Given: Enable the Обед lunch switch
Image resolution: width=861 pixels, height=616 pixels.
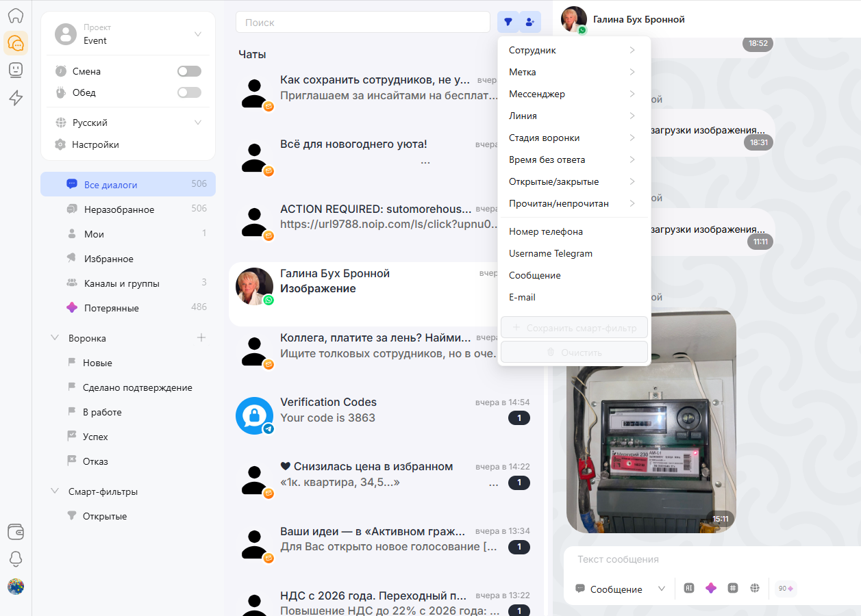Looking at the screenshot, I should [x=189, y=92].
